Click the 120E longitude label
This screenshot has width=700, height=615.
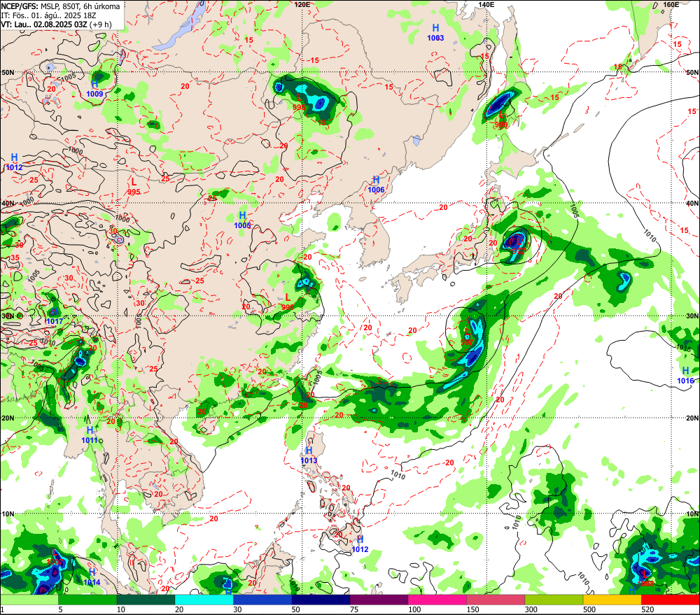(302, 4)
